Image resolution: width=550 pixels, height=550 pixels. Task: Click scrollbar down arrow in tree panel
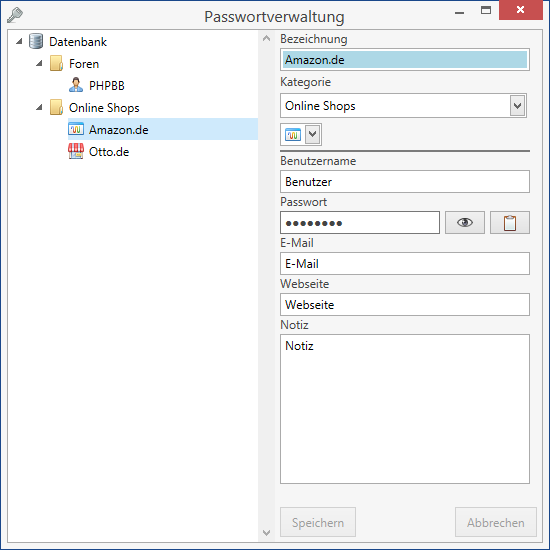(267, 533)
